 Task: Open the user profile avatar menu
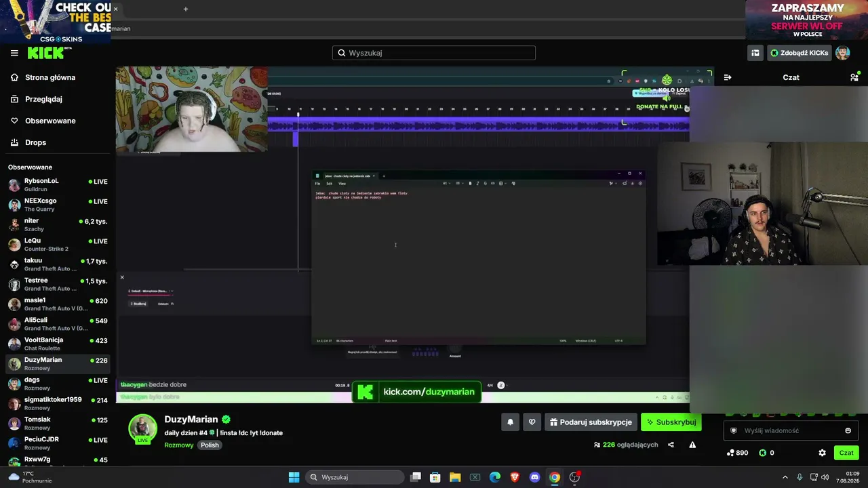point(843,53)
